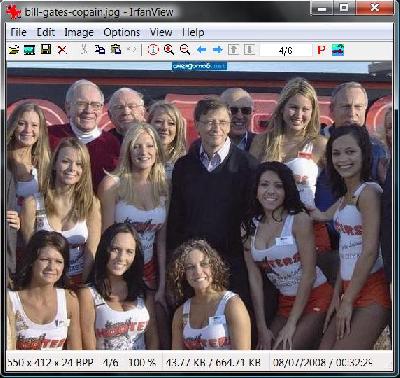Zoom in with magnifier plus icon
The height and width of the screenshot is (378, 400).
click(x=169, y=50)
